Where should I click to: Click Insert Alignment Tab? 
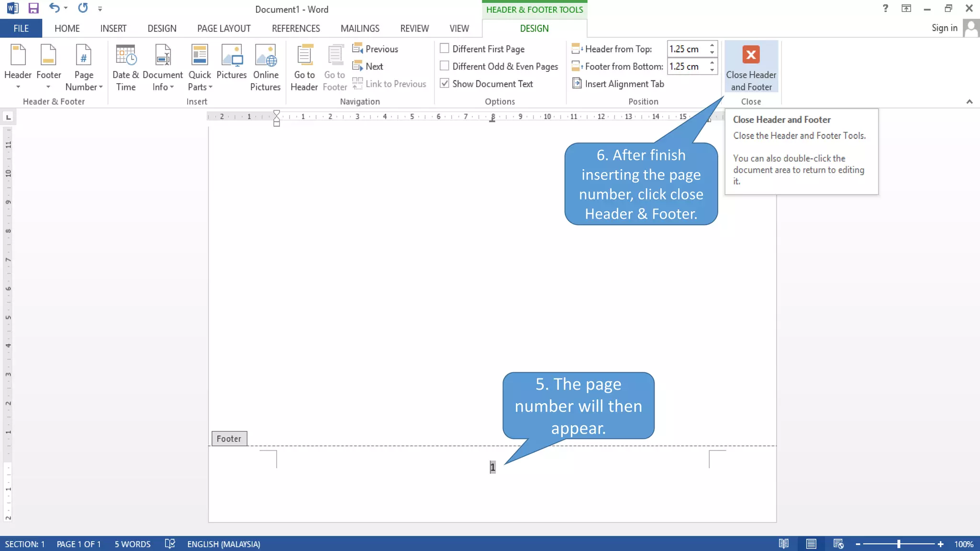point(618,84)
